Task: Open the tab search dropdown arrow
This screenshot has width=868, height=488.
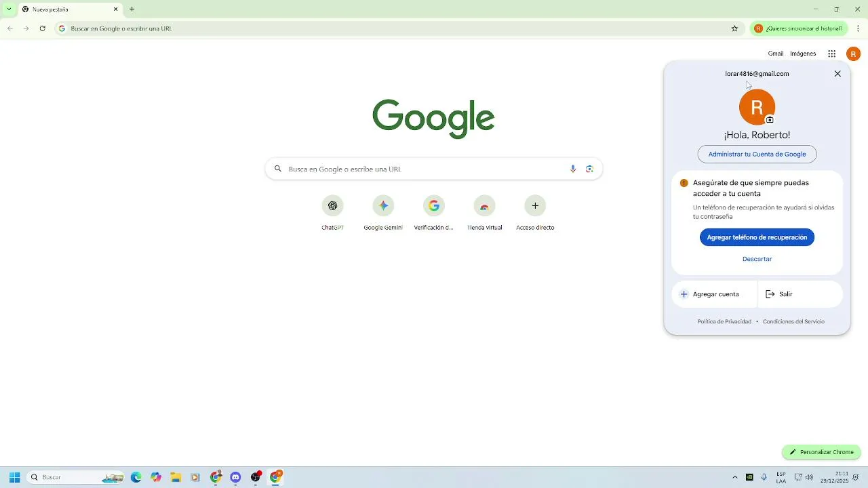Action: tap(9, 9)
